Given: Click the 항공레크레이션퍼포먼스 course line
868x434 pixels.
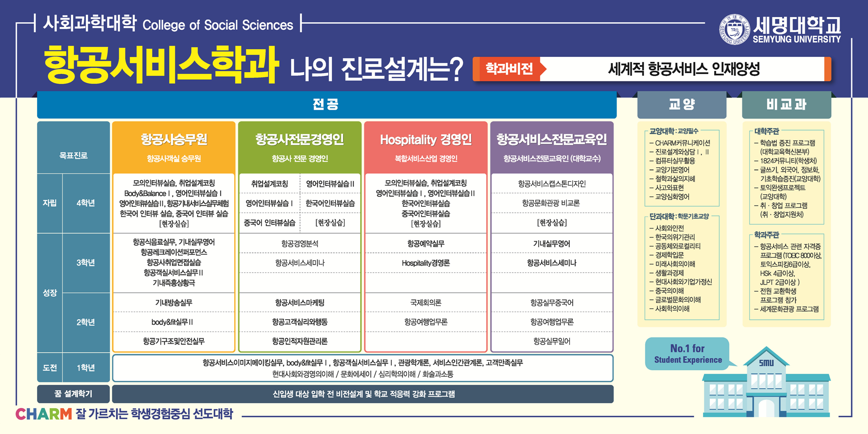Looking at the screenshot, I should pos(174,252).
